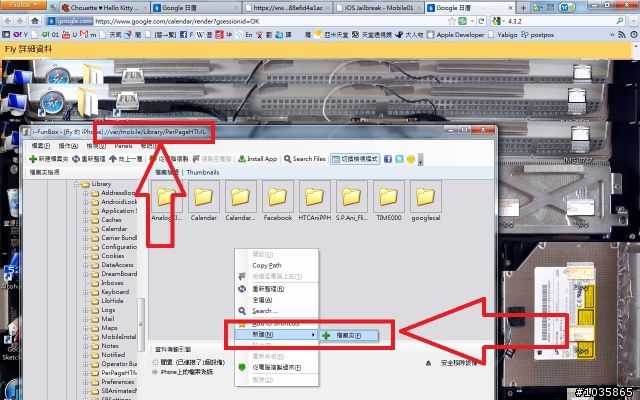640x400 pixels.
Task: Expand the AddressBook tree node
Action: tap(86, 193)
